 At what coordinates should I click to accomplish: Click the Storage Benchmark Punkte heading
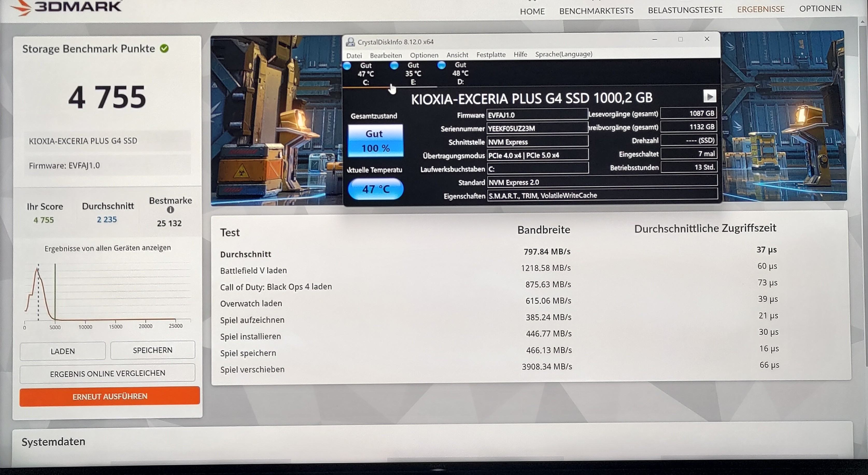click(88, 49)
